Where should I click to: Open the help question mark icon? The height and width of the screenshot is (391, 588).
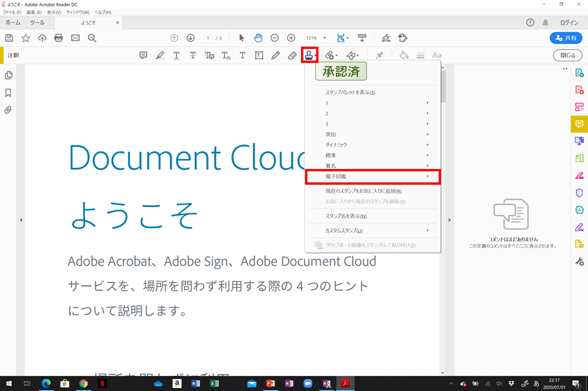[x=530, y=23]
